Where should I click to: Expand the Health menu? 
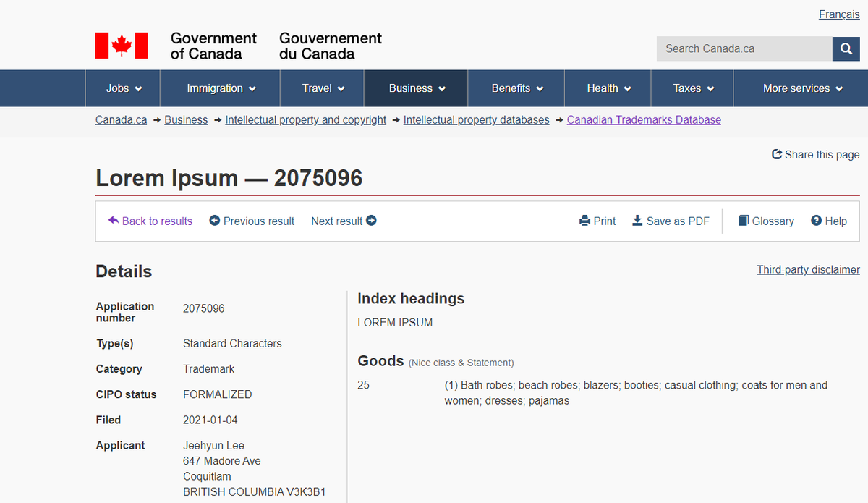608,88
